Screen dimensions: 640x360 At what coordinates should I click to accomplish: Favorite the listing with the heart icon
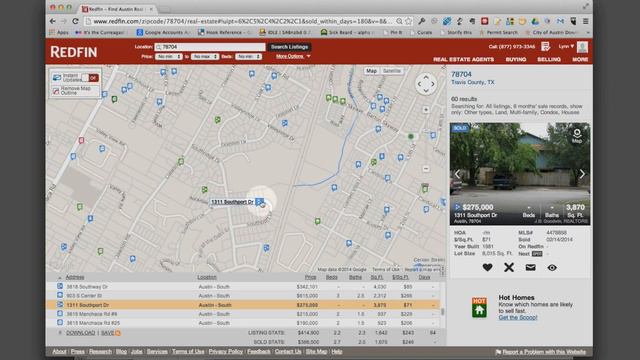[x=487, y=267]
